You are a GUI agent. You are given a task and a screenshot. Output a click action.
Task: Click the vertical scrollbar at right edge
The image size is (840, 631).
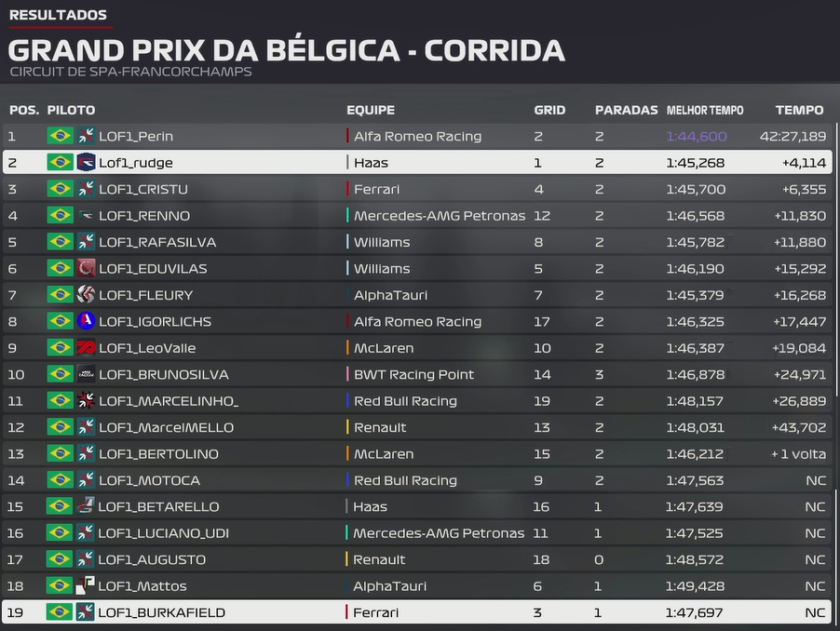(835, 260)
